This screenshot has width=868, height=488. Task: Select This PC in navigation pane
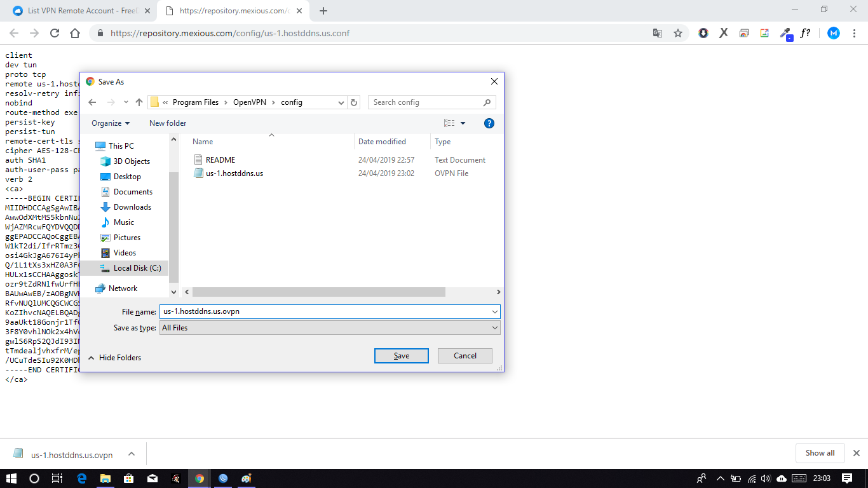coord(121,146)
